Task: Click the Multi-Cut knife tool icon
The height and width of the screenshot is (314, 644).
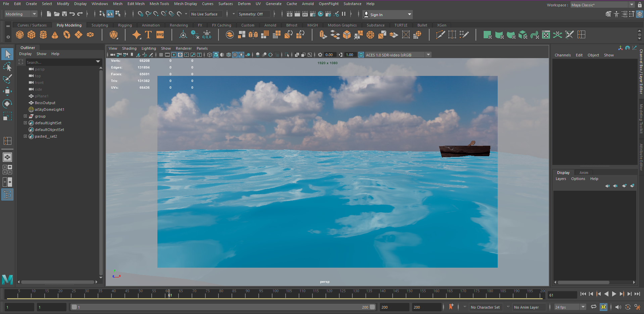Action: click(x=440, y=35)
